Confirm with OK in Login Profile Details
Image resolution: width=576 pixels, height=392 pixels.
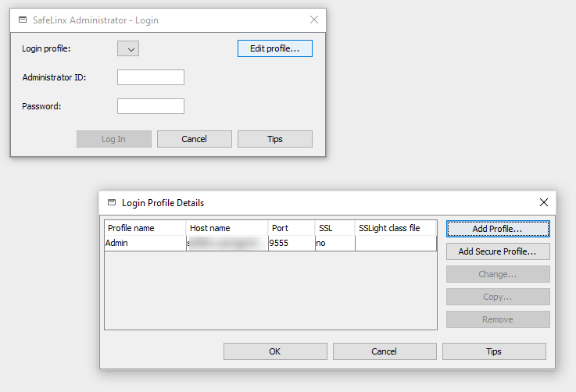(x=274, y=351)
